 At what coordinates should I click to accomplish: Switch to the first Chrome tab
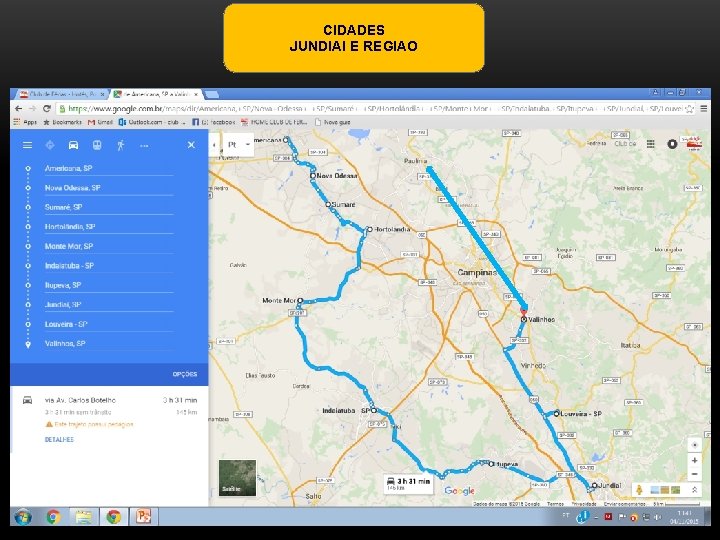tap(62, 94)
